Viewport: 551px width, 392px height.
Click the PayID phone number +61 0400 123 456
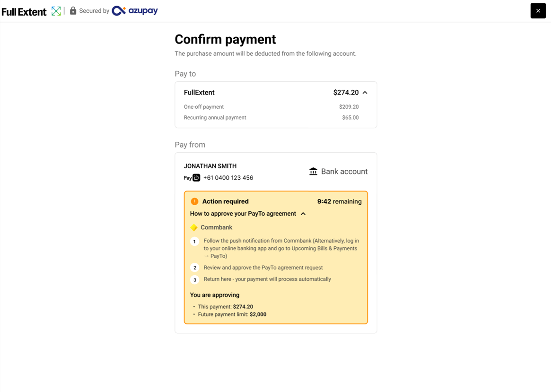pos(228,178)
